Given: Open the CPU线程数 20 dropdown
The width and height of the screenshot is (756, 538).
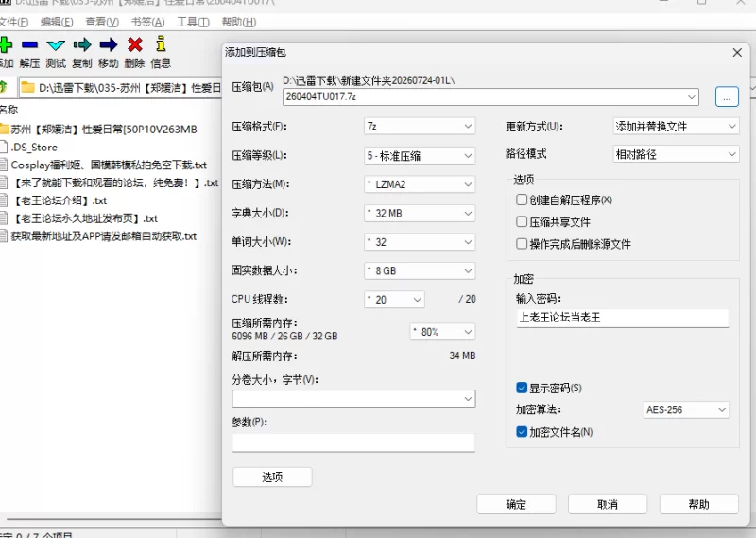Looking at the screenshot, I should click(394, 299).
